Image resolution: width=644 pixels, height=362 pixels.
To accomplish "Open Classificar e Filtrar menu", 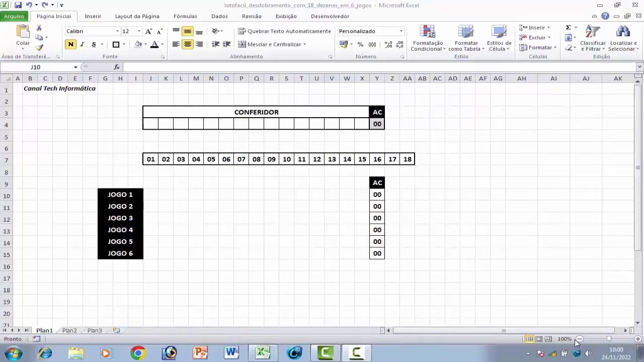I will click(593, 38).
